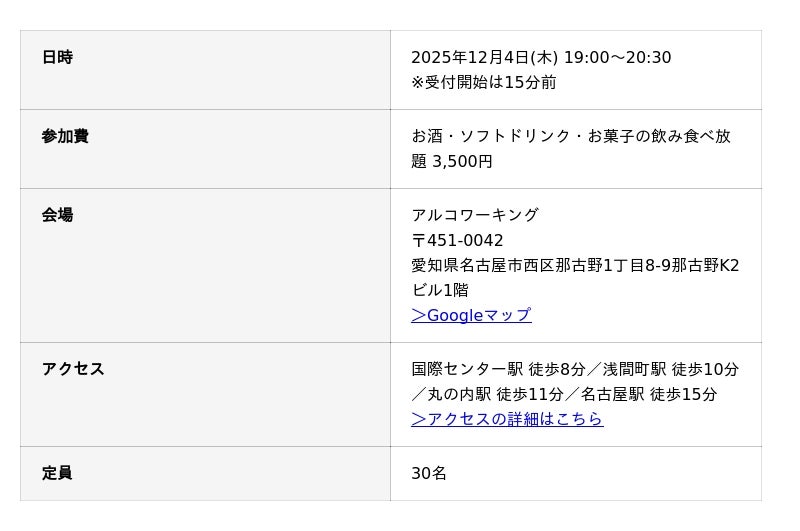Click the アクセス row header
The image size is (800, 531).
pos(73,370)
